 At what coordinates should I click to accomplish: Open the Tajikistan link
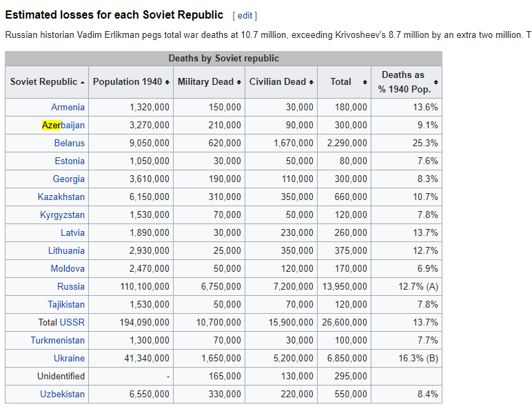66,305
